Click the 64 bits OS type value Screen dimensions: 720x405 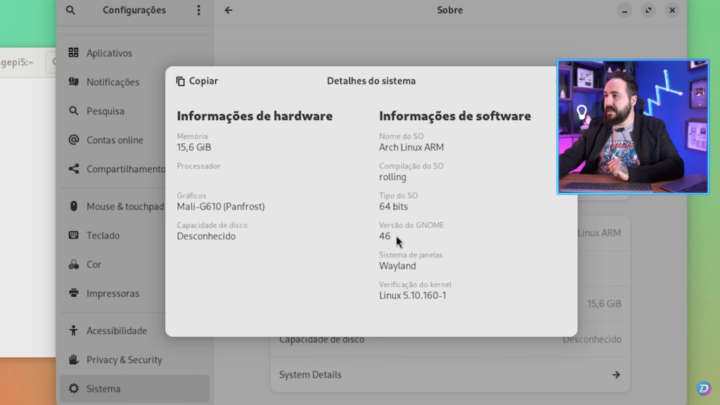[x=394, y=207]
